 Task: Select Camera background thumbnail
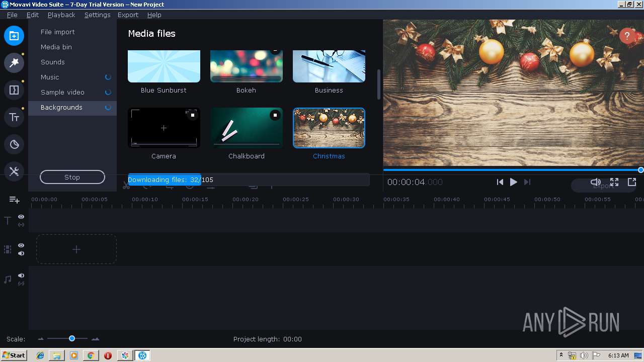tap(164, 128)
